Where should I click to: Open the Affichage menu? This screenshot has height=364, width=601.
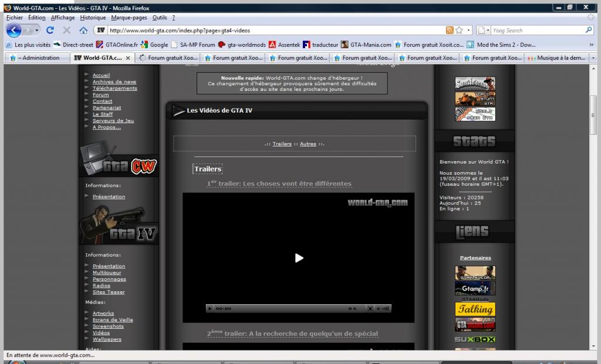63,18
